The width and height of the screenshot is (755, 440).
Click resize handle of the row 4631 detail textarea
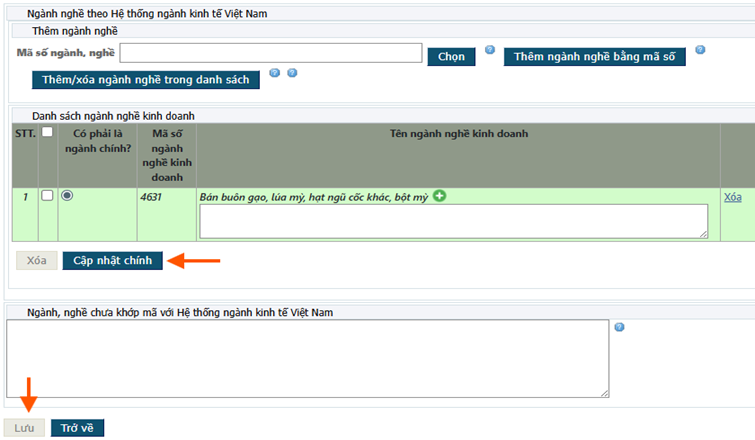[x=703, y=234]
